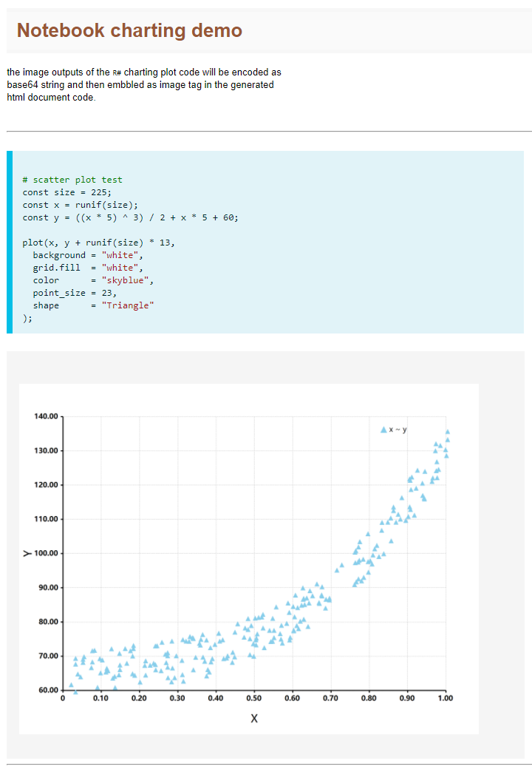Click the "Triangle" shape value in code

pos(128,305)
